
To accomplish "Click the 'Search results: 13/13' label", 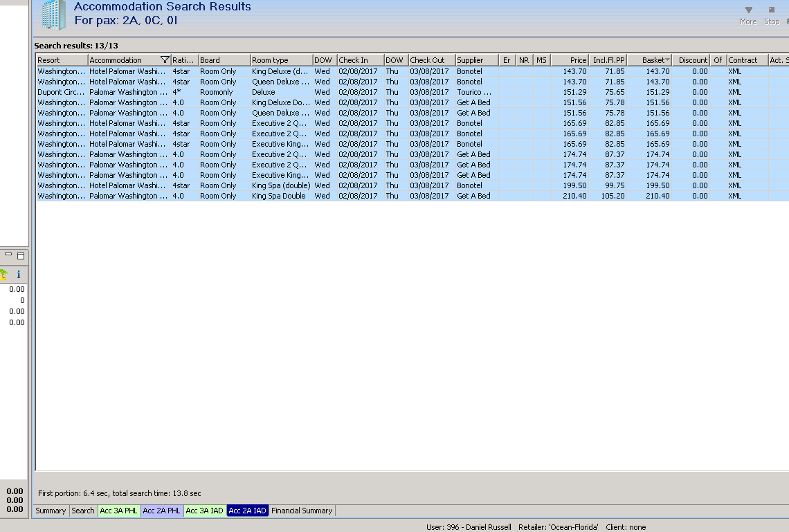I will 76,46.
